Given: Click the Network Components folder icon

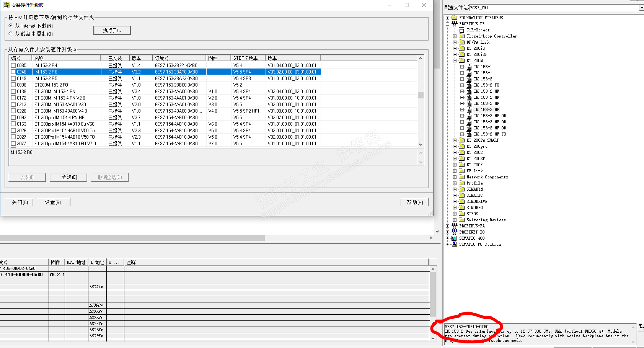Looking at the screenshot, I should click(461, 177).
